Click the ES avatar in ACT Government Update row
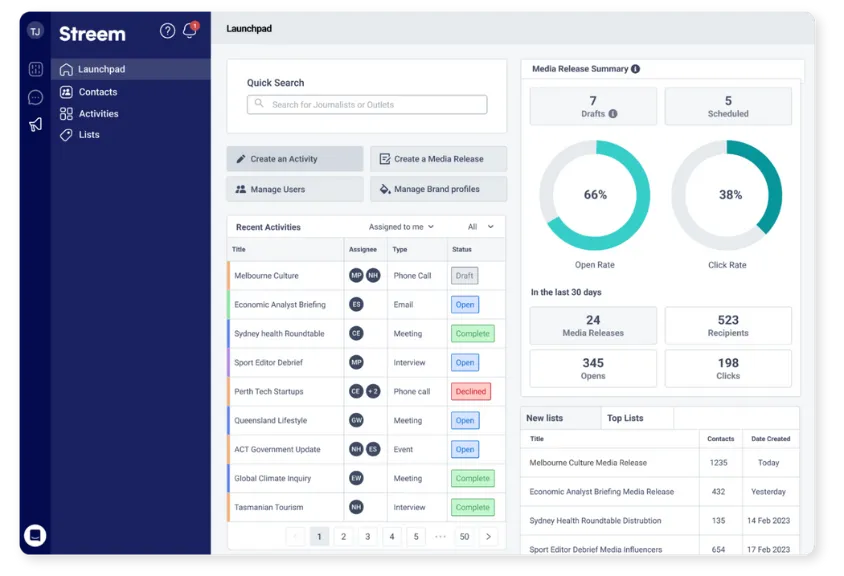The image size is (844, 576). [x=373, y=449]
